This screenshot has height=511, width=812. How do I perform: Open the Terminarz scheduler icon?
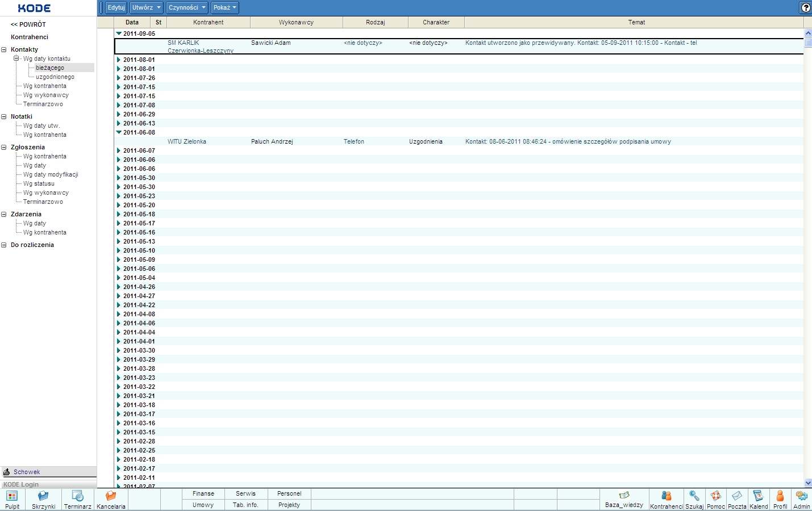[x=78, y=500]
